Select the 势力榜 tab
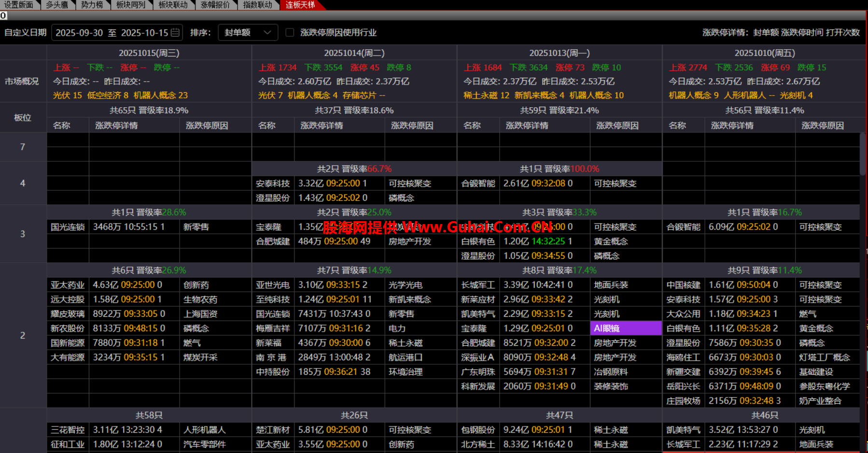 (x=92, y=5)
